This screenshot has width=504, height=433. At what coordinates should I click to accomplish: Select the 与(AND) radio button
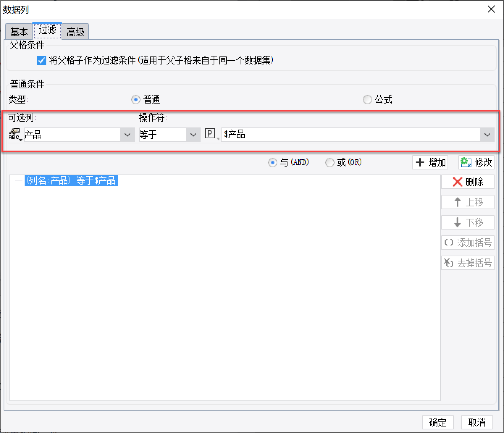272,163
